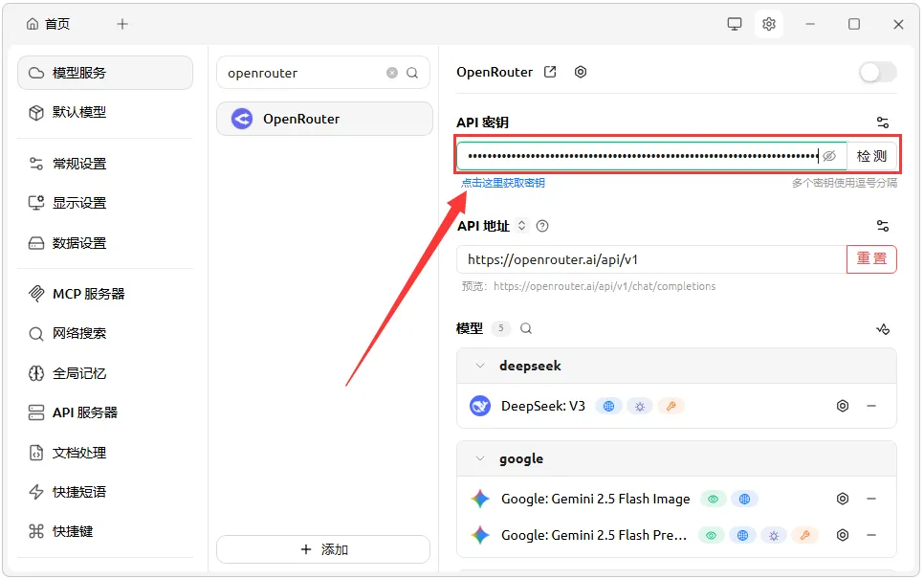
Task: Click Gemini 2.5 Flash Pre… wrench tag
Action: pyautogui.click(x=805, y=535)
